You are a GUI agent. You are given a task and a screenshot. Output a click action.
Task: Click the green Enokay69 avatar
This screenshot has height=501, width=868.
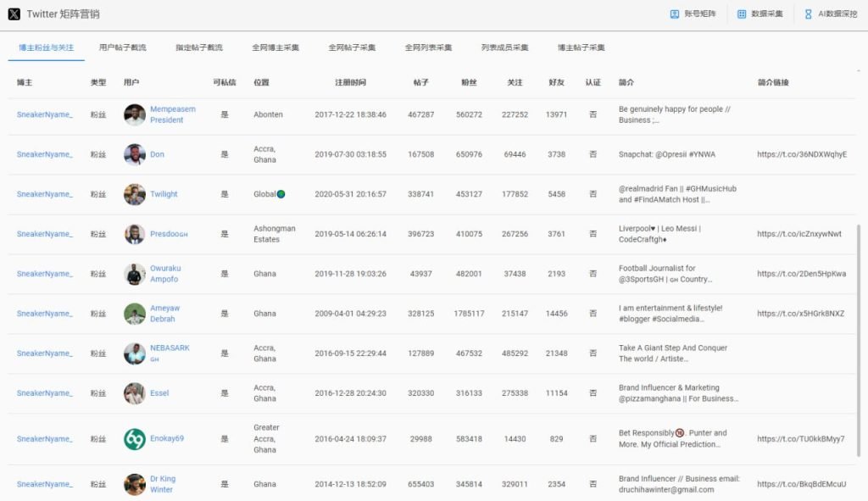tap(134, 439)
